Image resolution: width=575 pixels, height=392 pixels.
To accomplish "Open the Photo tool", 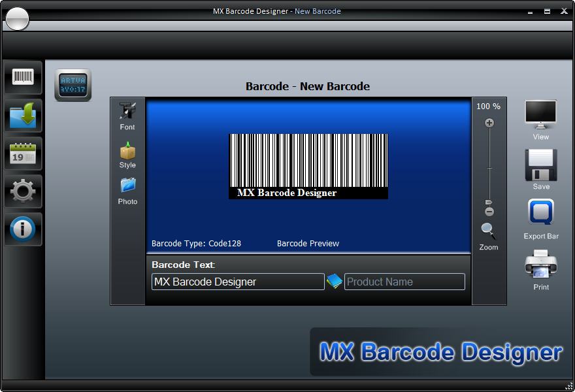I will click(127, 191).
